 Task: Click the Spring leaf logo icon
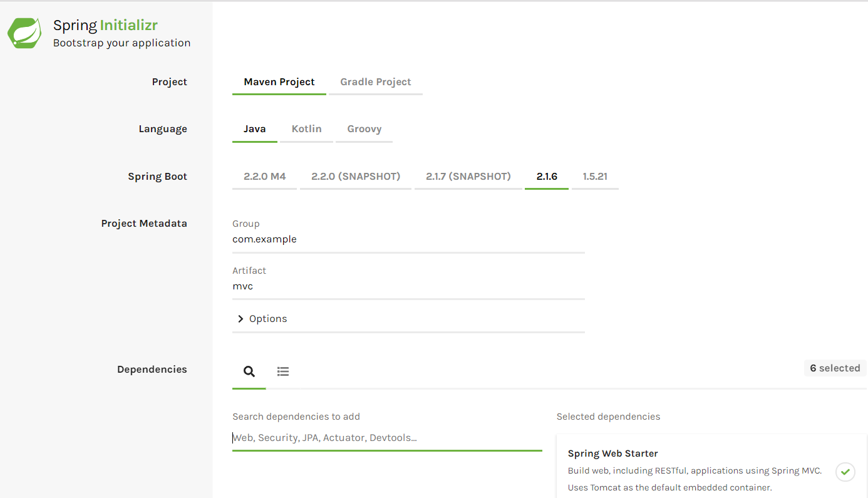24,33
